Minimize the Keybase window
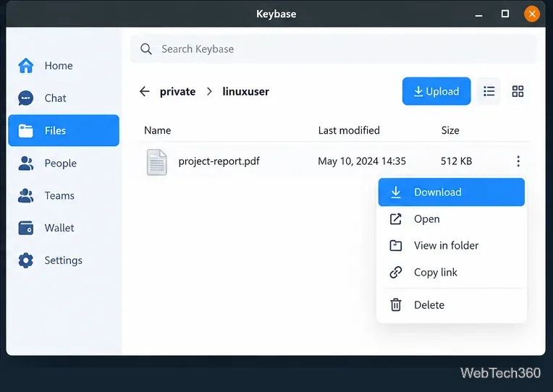This screenshot has height=392, width=553. point(478,14)
